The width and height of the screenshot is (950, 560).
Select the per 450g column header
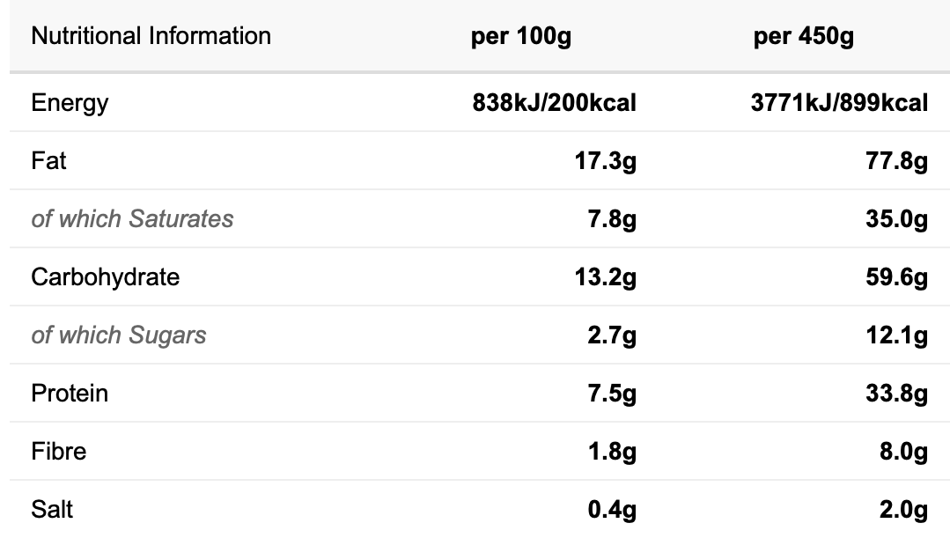(803, 37)
